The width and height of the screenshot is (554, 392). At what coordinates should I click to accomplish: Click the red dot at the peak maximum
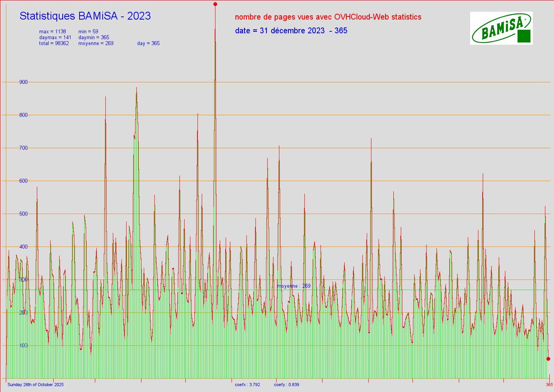[x=215, y=4]
